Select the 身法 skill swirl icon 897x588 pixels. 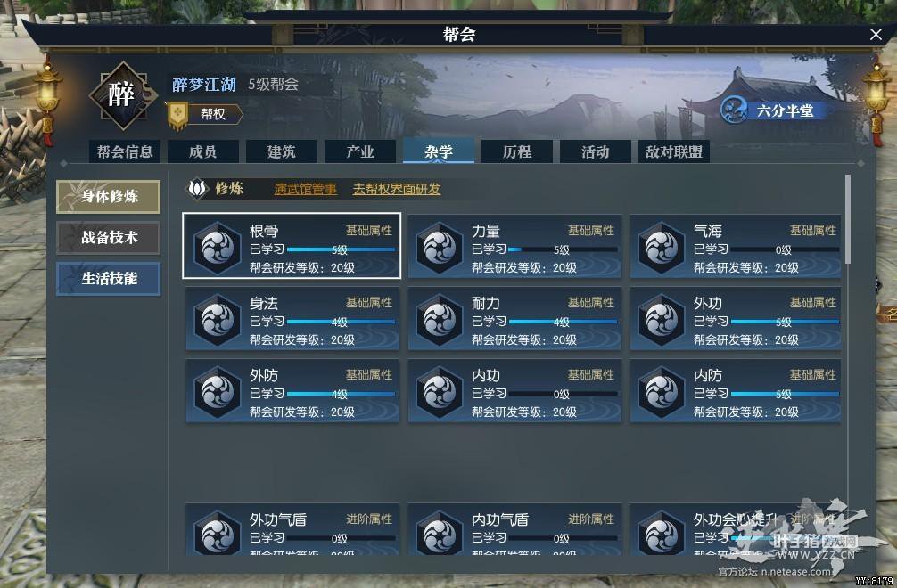pos(218,320)
